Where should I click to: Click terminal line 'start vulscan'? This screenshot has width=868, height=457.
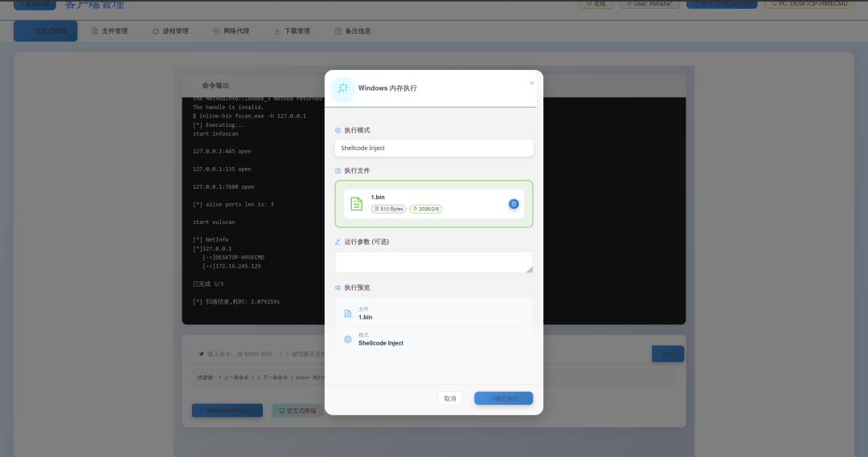214,222
